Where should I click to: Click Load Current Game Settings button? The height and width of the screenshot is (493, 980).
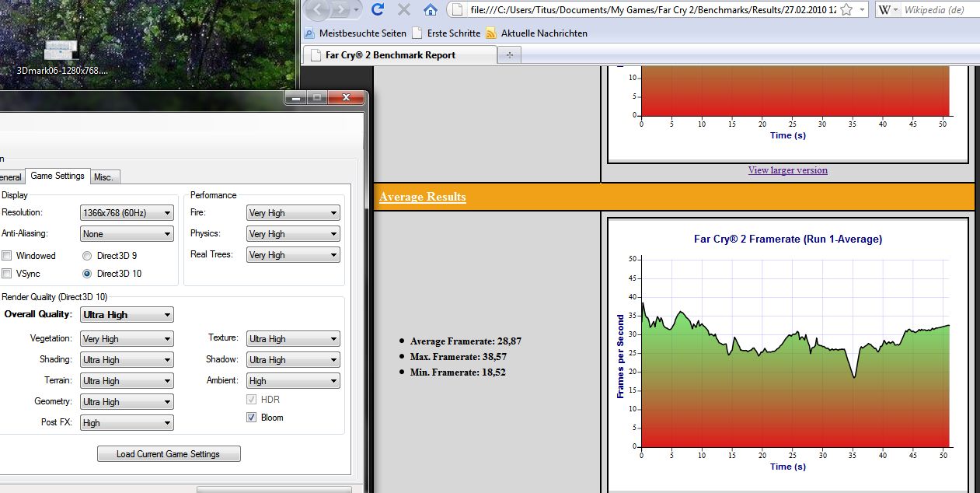[x=169, y=454]
